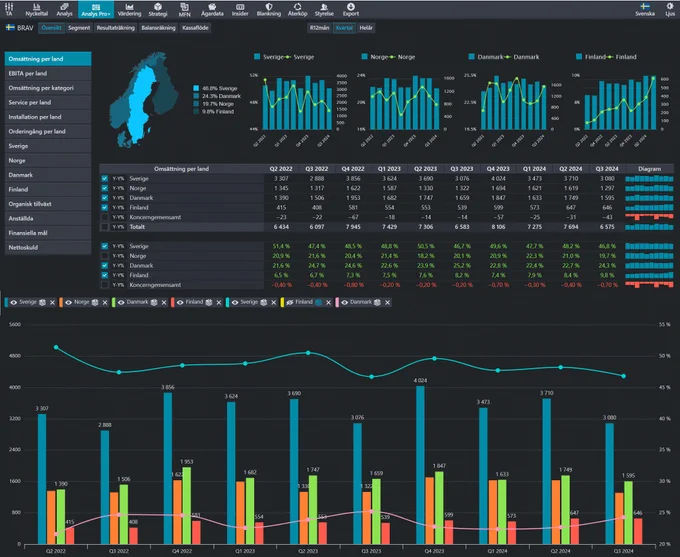The image size is (680, 557).
Task: Change chart type on red Finland chip
Action: 209,302
